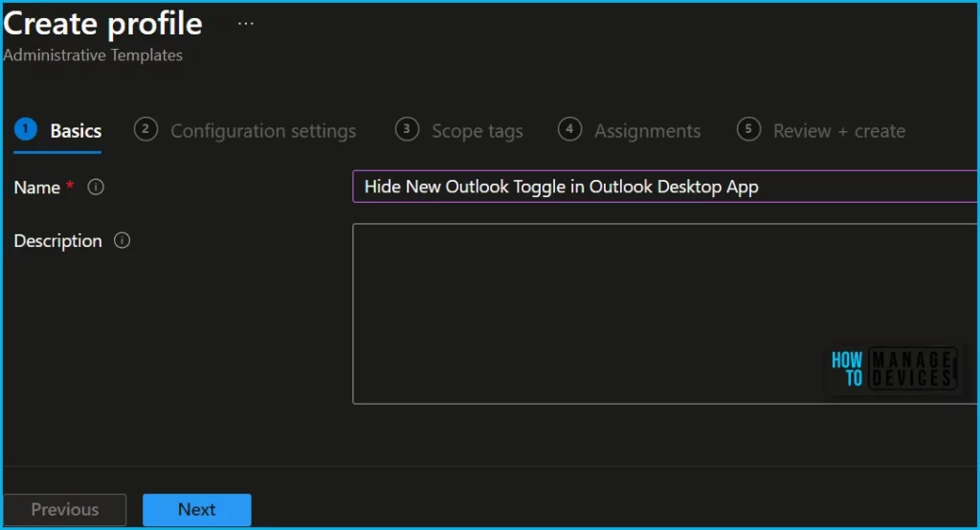Go to Configuration settings step
Viewport: 980px width, 530px height.
tap(245, 131)
